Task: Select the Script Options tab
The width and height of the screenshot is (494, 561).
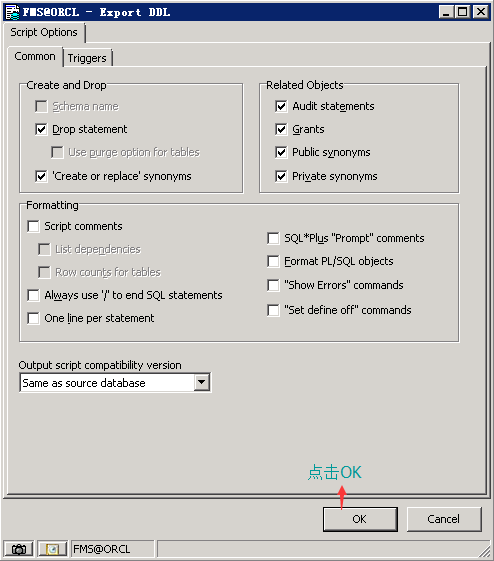Action: coord(44,32)
